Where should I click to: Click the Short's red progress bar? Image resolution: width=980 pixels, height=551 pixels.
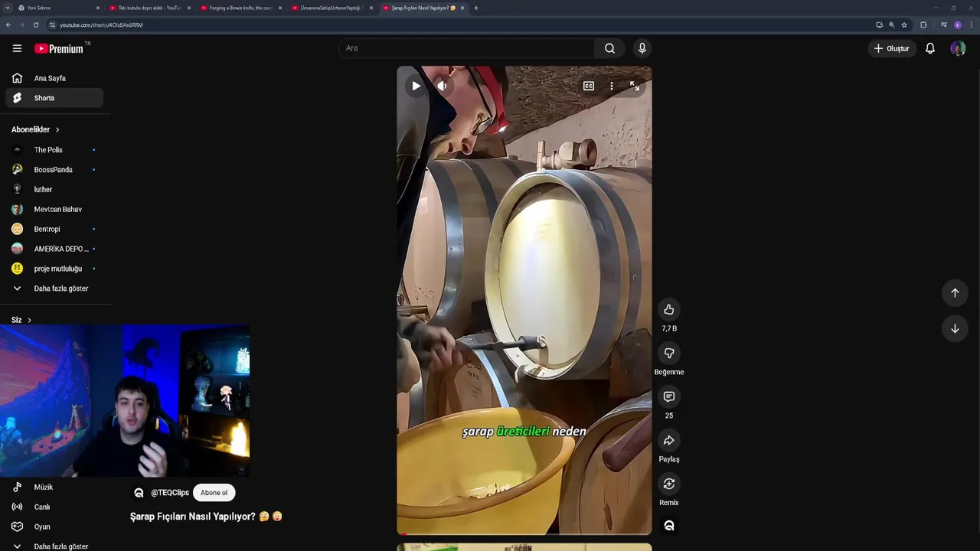524,533
